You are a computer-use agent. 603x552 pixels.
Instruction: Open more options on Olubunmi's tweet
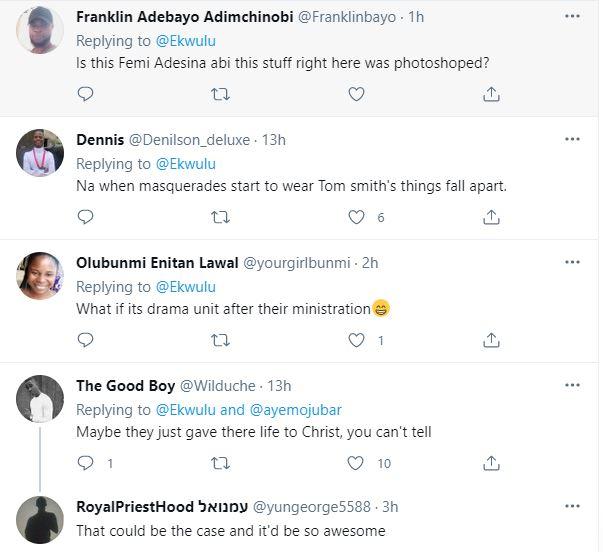[571, 263]
